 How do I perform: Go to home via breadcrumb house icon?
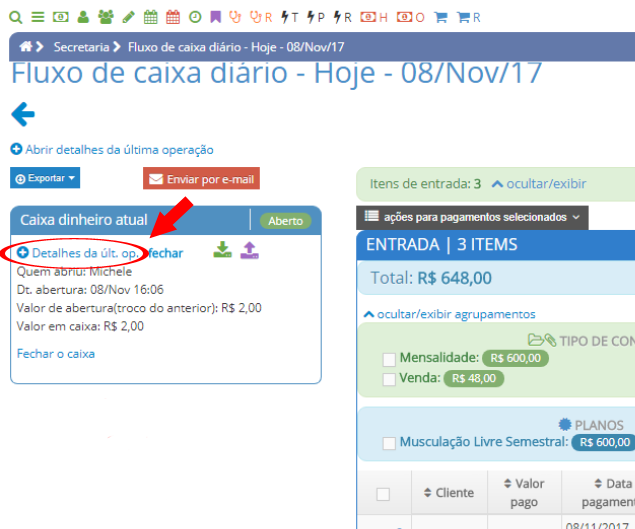(26, 46)
